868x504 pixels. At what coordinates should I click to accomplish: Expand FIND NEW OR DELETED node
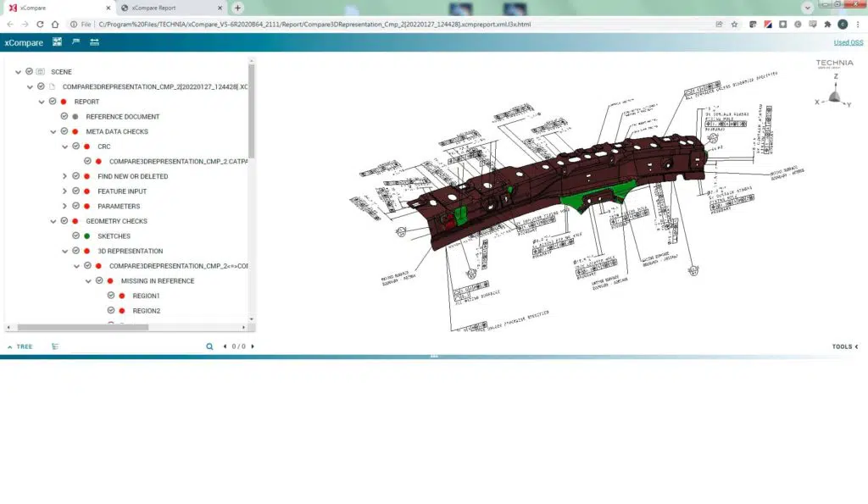(x=64, y=176)
